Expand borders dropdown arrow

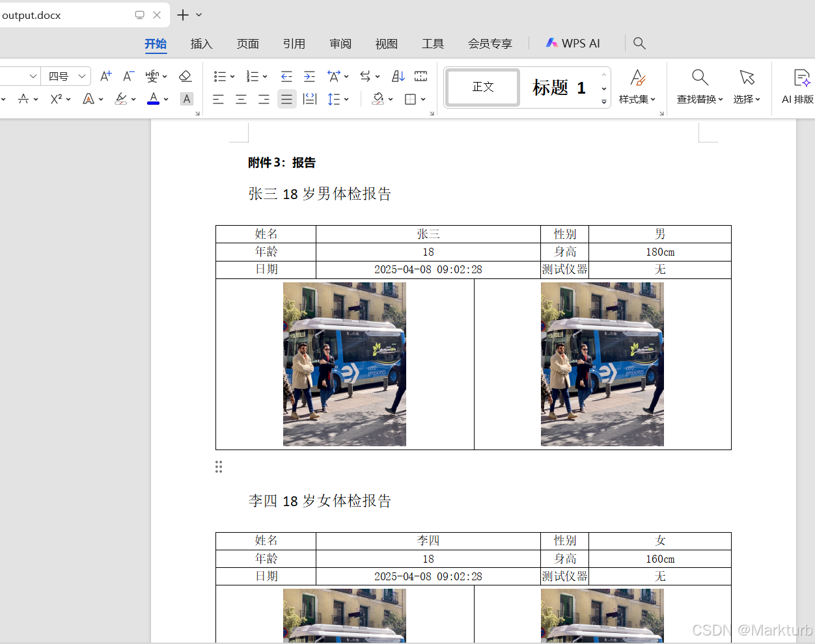[423, 100]
